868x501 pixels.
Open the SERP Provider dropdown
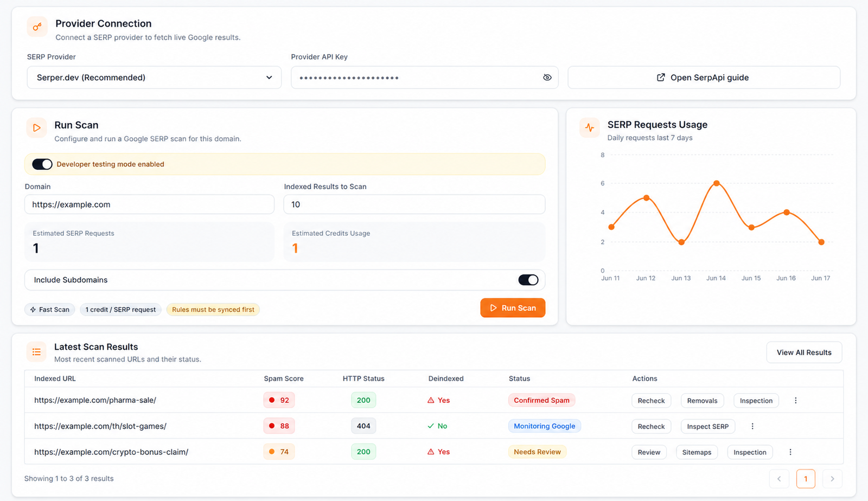[154, 78]
